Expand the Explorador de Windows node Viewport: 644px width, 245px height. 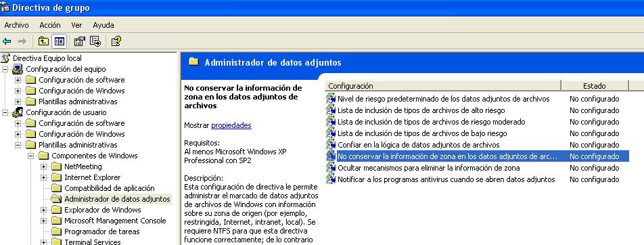tap(44, 210)
